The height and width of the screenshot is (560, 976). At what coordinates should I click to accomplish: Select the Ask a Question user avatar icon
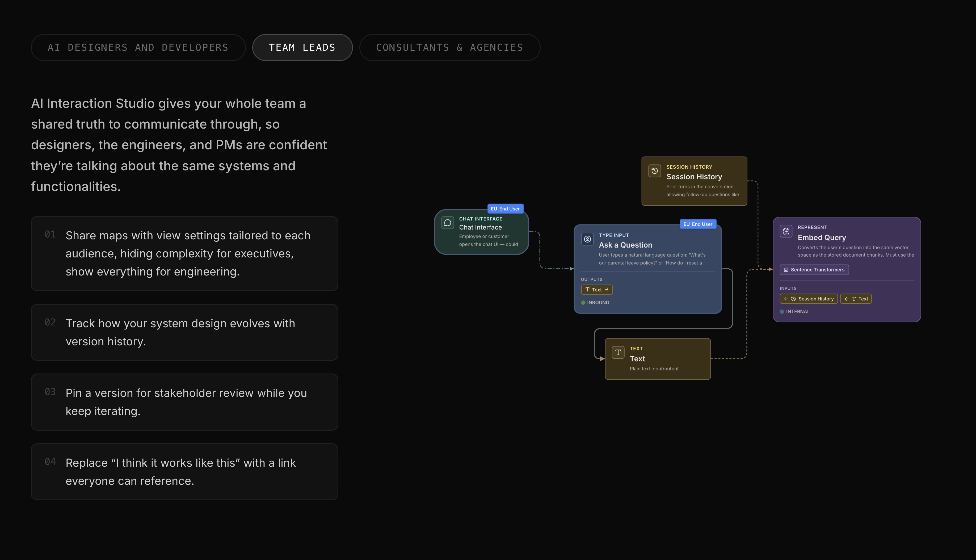click(x=587, y=239)
